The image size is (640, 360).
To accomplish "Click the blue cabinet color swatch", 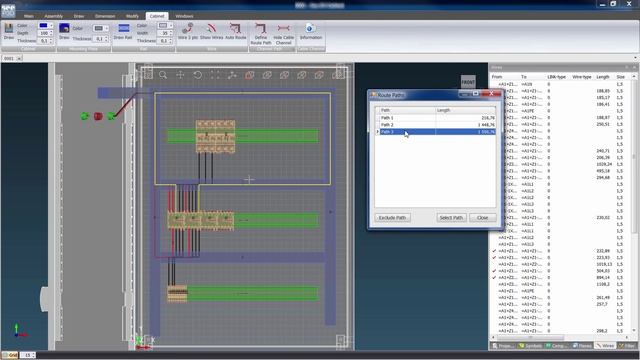I will click(43, 26).
